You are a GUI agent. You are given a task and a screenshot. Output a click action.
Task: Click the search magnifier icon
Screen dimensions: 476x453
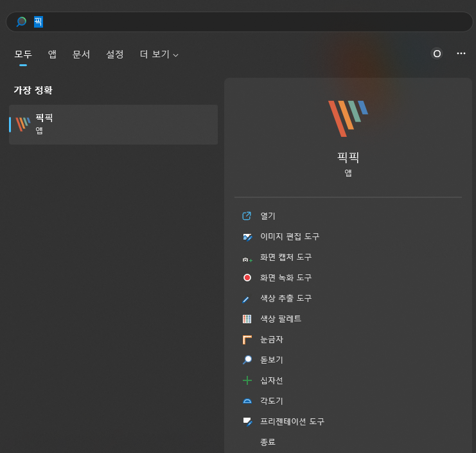click(21, 22)
